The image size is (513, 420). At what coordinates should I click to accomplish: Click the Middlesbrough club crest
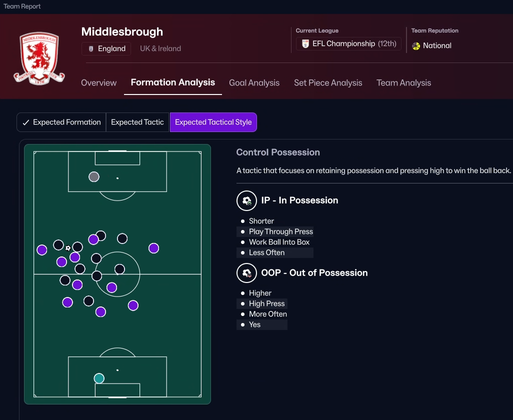click(x=39, y=58)
